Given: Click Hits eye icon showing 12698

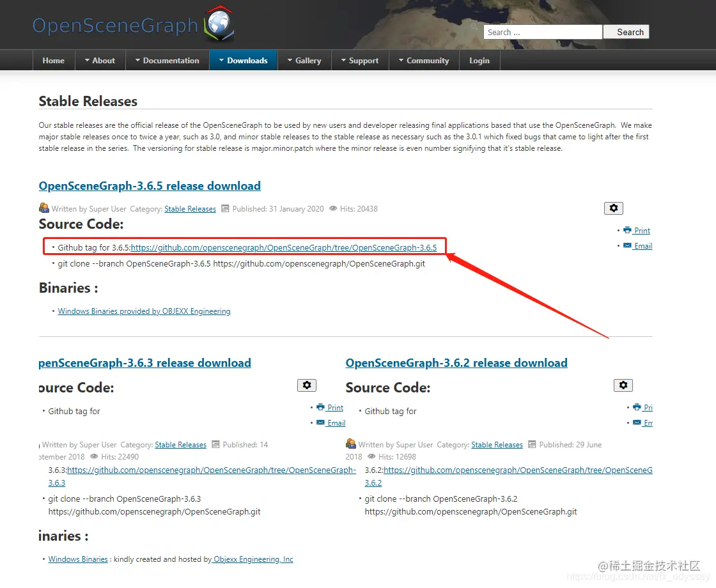Looking at the screenshot, I should pos(371,456).
